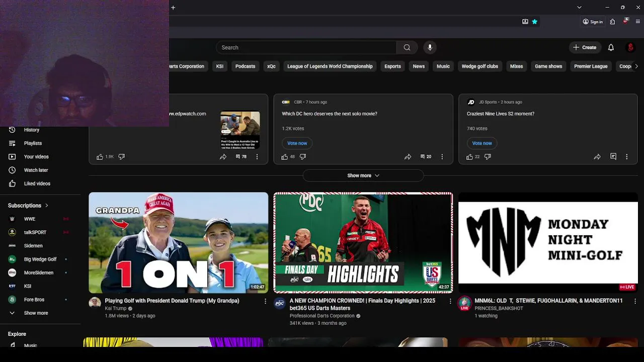Click Vote now on DC hero poll
This screenshot has height=362, width=644.
coord(297,143)
